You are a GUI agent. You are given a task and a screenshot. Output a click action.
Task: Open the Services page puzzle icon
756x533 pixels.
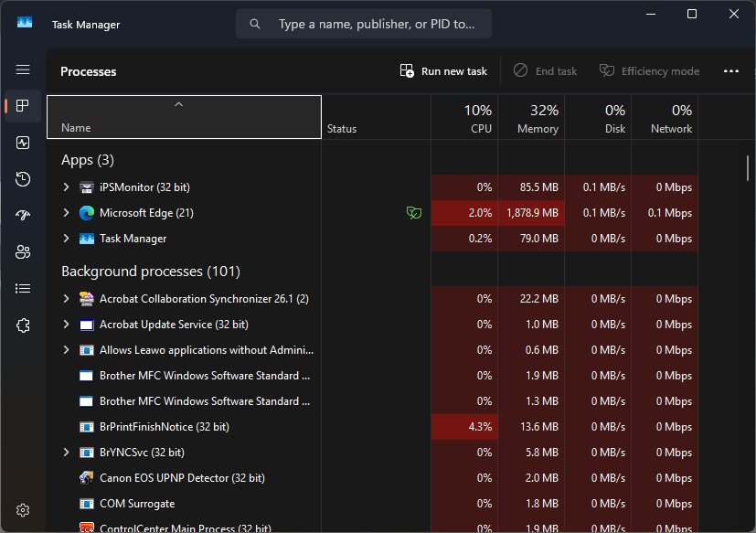tap(23, 325)
